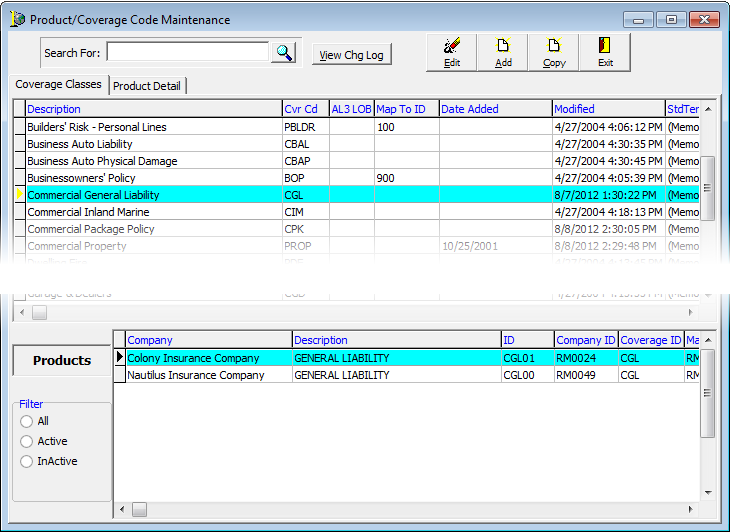Switch to the Coverage Classes tab

58,84
